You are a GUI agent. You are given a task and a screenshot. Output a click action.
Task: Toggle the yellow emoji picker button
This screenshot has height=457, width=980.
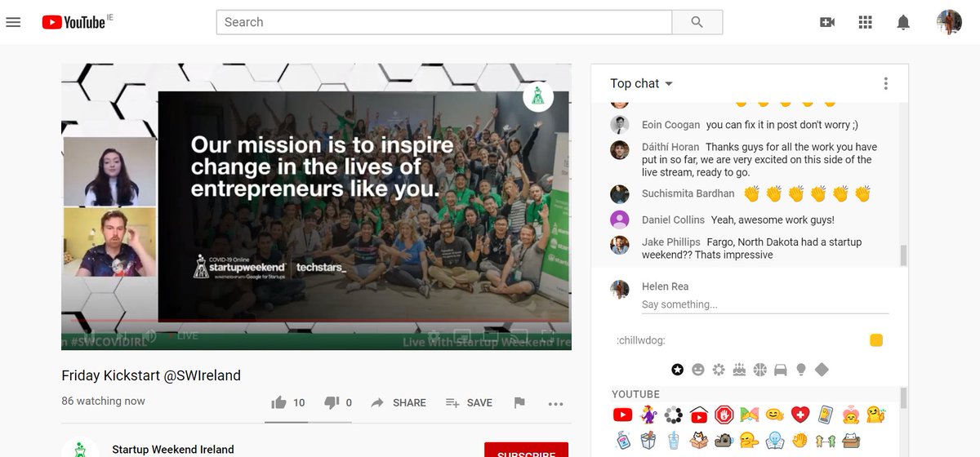(876, 340)
